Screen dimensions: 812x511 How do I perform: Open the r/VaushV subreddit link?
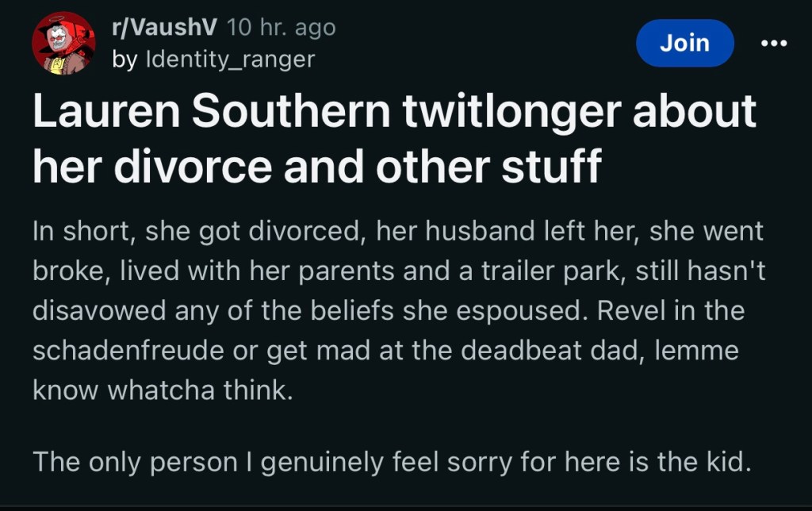click(165, 28)
